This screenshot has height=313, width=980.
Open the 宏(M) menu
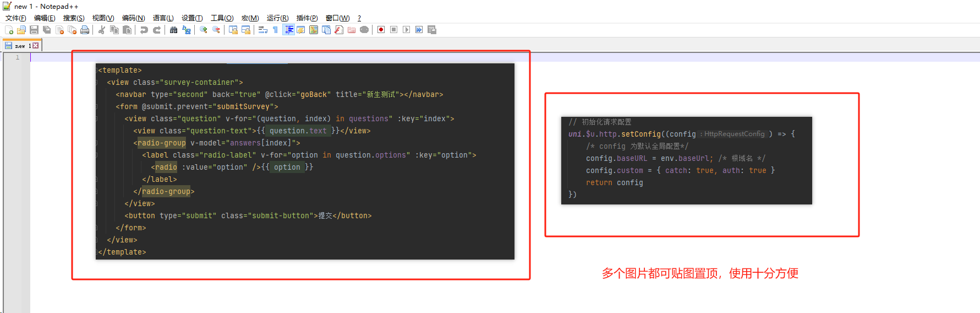[250, 18]
